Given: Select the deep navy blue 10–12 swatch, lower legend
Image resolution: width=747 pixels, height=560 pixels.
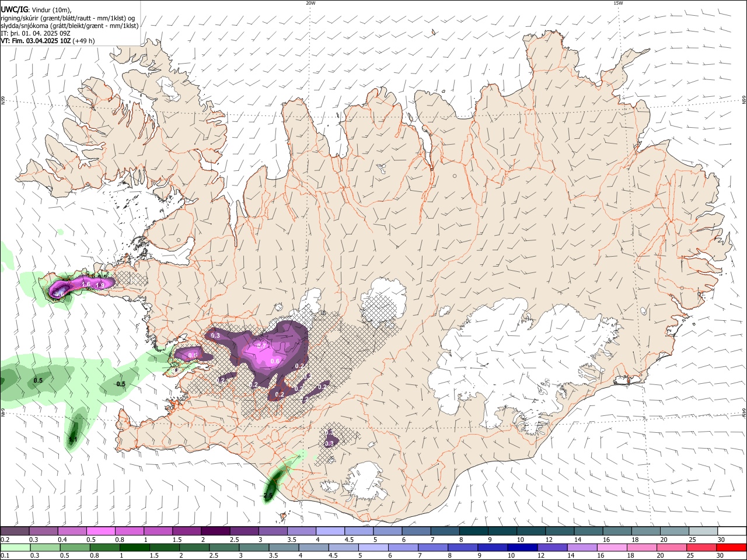Looking at the screenshot, I should tap(523, 548).
